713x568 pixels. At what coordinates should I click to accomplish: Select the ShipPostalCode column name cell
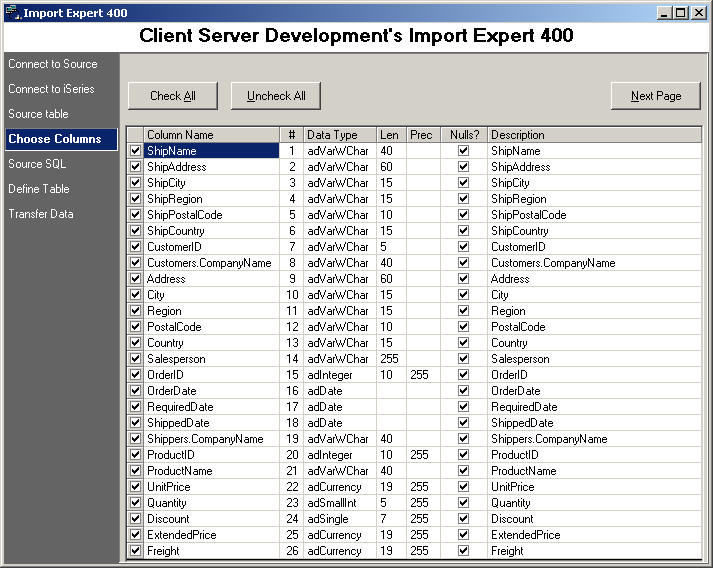pyautogui.click(x=211, y=215)
